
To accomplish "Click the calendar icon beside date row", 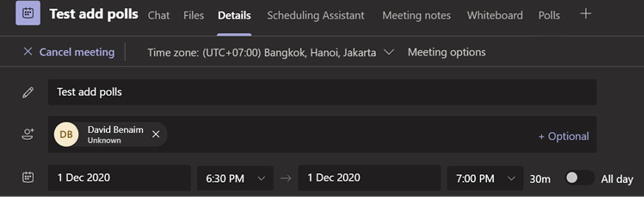I will tap(28, 177).
